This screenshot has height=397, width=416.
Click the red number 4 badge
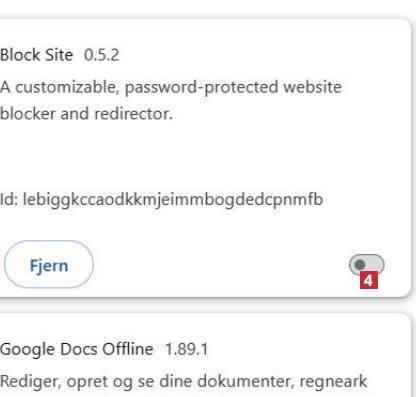coord(369,280)
